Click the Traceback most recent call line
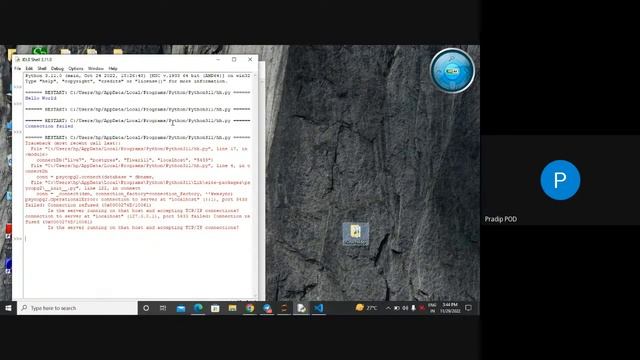The image size is (640, 360). pyautogui.click(x=73, y=143)
